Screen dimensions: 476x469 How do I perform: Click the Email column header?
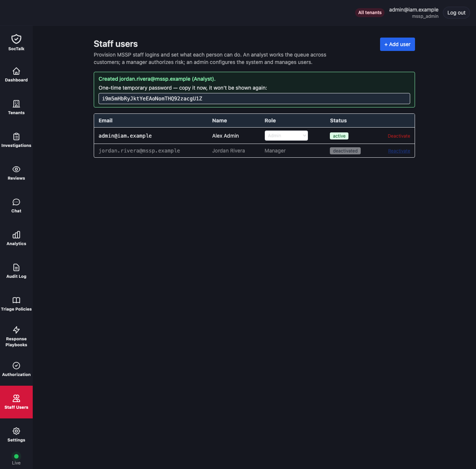(x=105, y=121)
